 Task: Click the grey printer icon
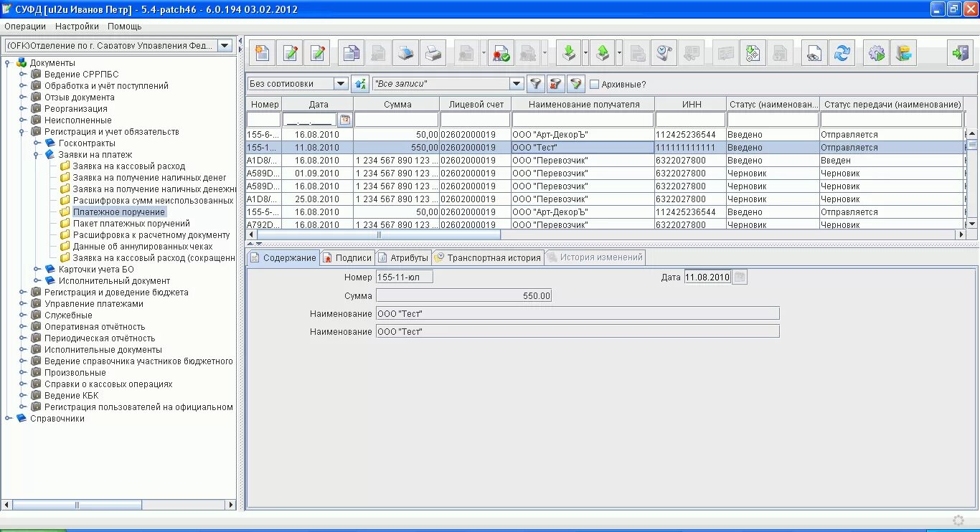click(433, 53)
